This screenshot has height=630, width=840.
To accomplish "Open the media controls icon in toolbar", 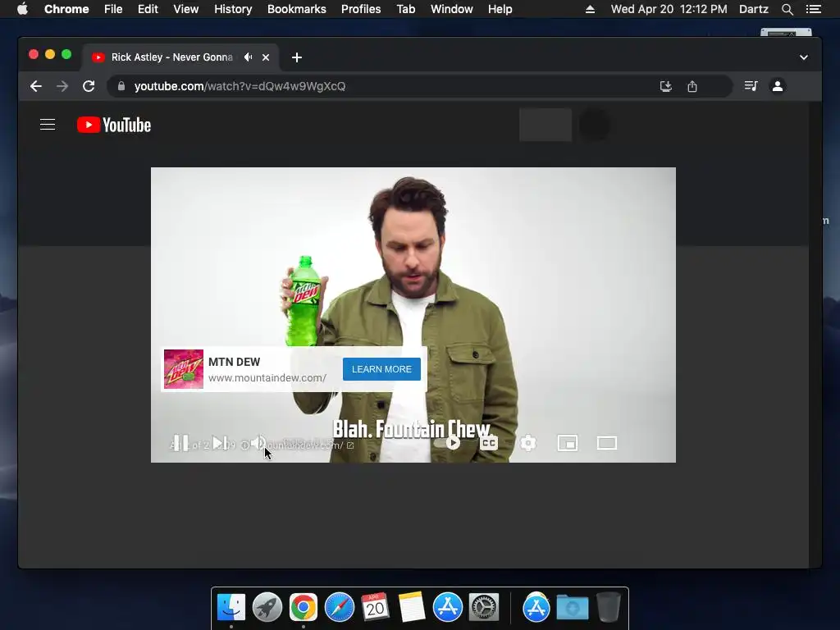I will (x=751, y=85).
